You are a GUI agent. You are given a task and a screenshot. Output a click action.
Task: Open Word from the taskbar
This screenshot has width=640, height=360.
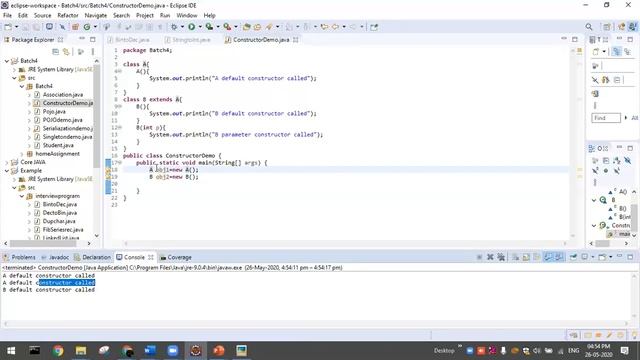coord(150,351)
